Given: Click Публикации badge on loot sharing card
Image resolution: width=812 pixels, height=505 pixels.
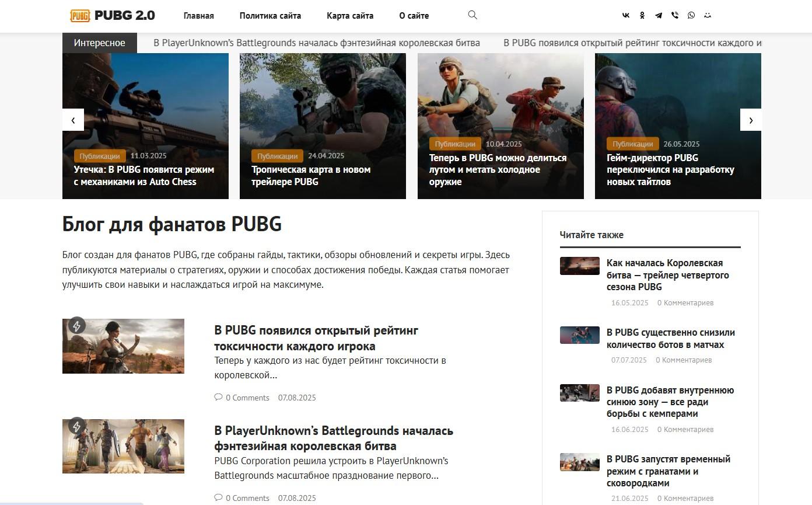Looking at the screenshot, I should pos(455,144).
